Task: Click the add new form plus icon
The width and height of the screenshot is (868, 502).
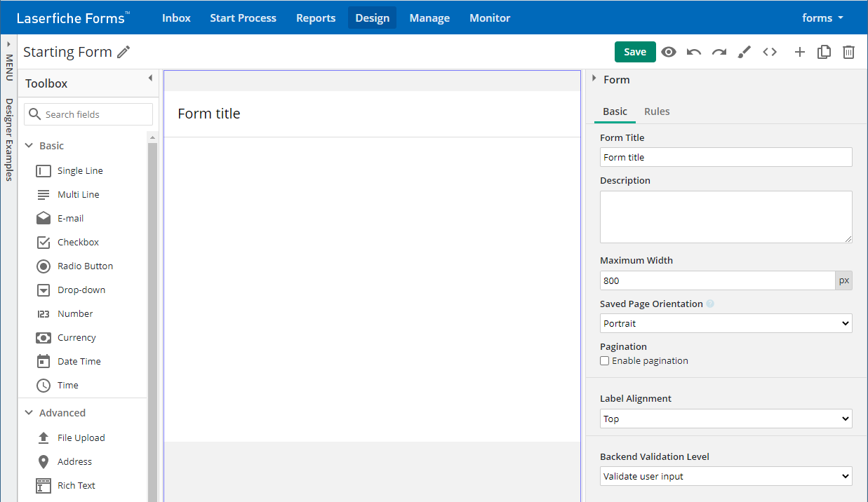Action: click(x=800, y=52)
